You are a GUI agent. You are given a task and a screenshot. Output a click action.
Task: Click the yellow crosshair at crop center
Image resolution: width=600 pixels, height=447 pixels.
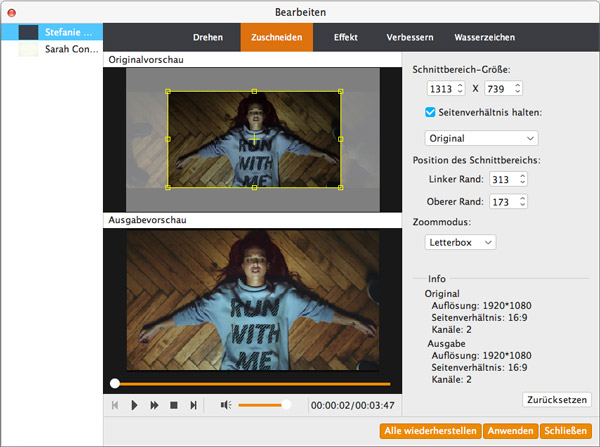[254, 138]
